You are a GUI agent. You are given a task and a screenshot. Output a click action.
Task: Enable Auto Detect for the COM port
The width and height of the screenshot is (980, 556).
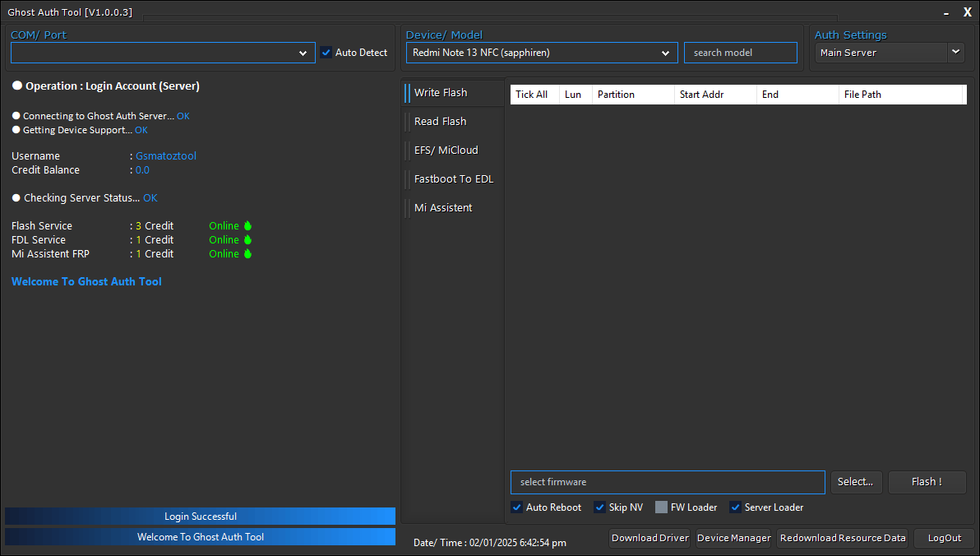[x=327, y=52]
